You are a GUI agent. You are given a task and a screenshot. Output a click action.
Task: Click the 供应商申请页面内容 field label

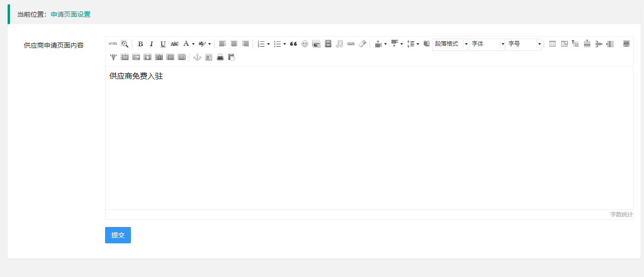54,45
